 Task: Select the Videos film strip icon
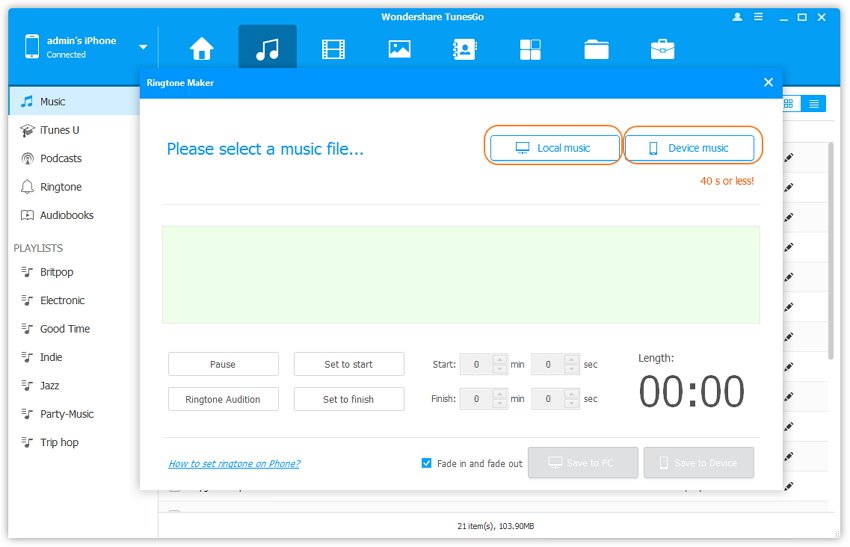click(x=333, y=49)
